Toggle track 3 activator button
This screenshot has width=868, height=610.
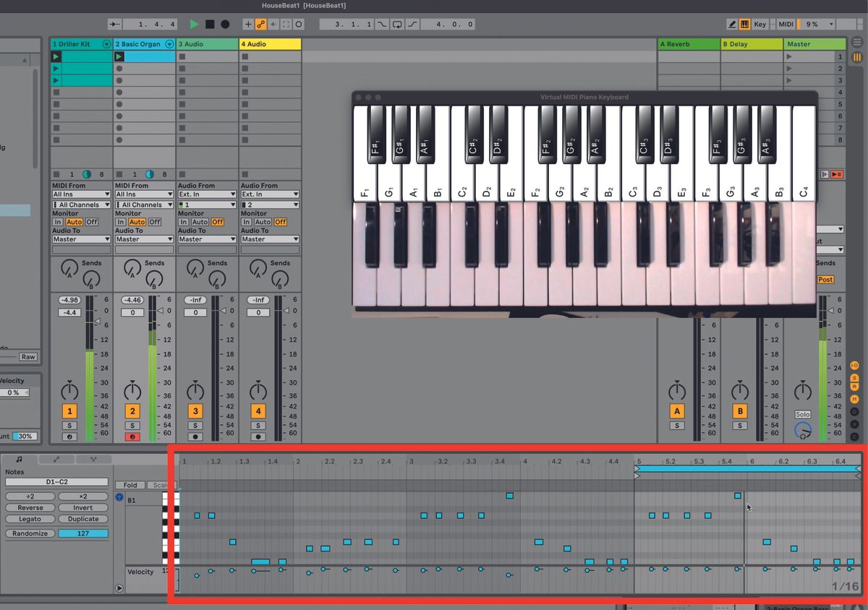(x=195, y=411)
